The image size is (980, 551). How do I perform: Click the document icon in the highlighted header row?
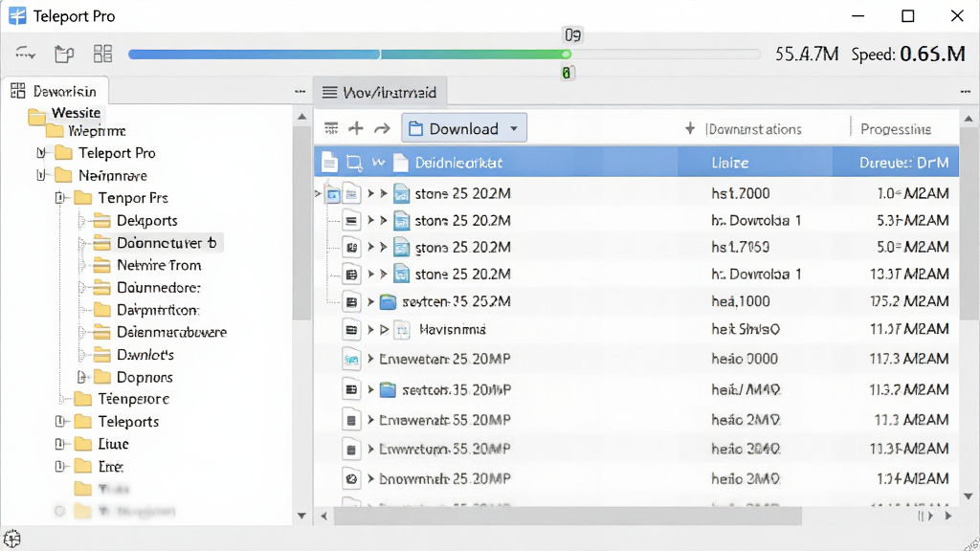point(329,163)
